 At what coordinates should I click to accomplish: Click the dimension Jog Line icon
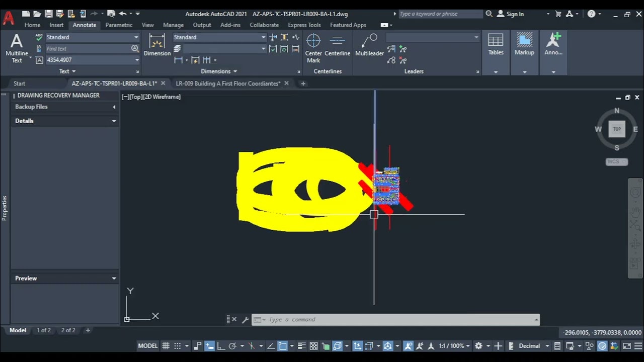[x=295, y=37]
